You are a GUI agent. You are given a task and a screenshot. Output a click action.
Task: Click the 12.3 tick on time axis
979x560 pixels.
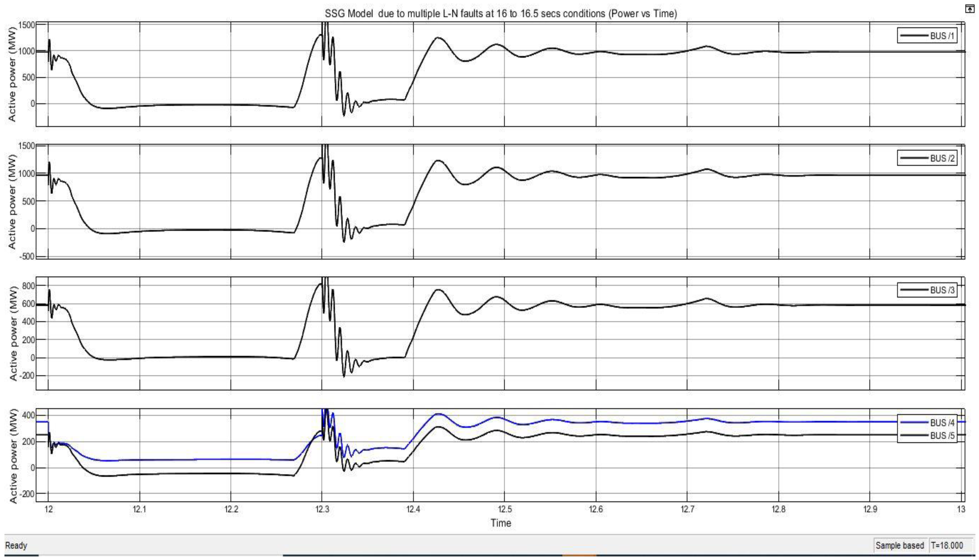322,510
